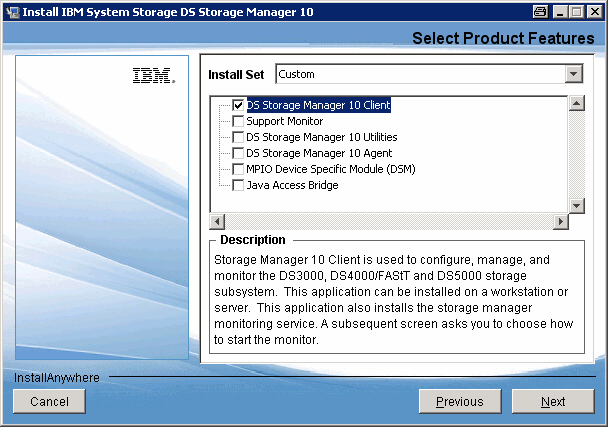Click the IBM logo in the left panel
Image resolution: width=608 pixels, height=427 pixels.
pyautogui.click(x=153, y=75)
